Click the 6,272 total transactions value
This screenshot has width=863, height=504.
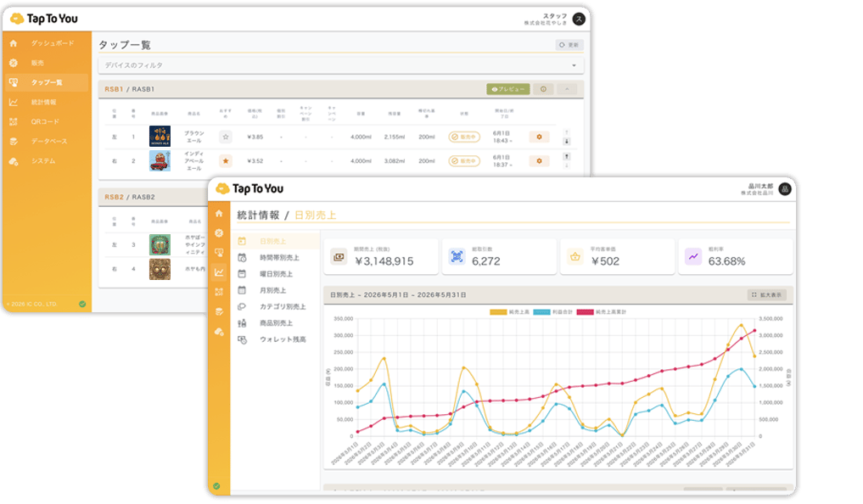[486, 261]
